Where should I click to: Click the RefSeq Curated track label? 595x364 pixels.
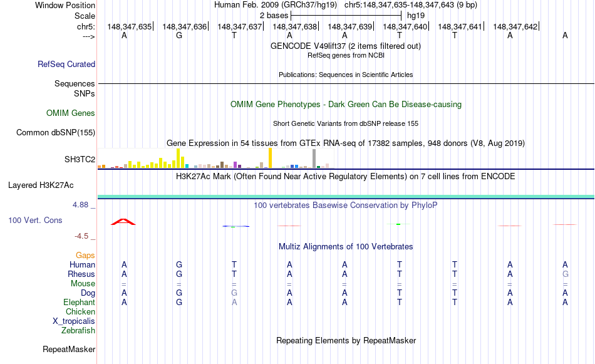coord(66,64)
